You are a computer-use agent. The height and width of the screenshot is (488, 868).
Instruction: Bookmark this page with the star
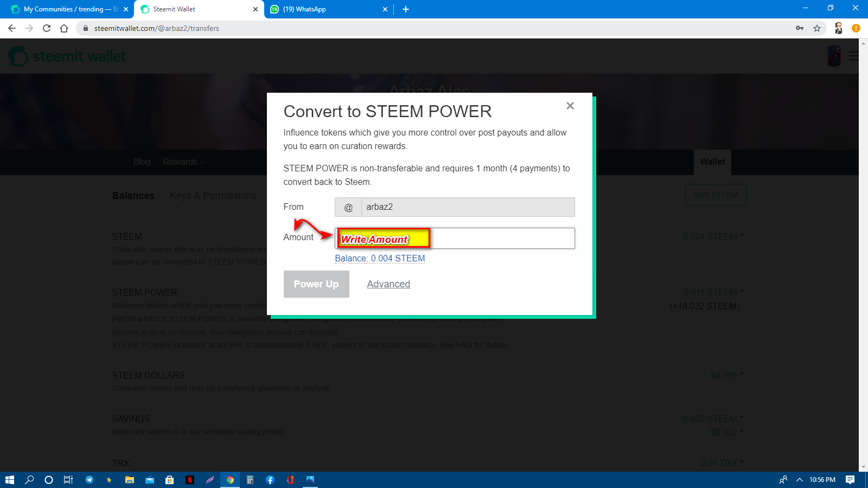pos(817,28)
